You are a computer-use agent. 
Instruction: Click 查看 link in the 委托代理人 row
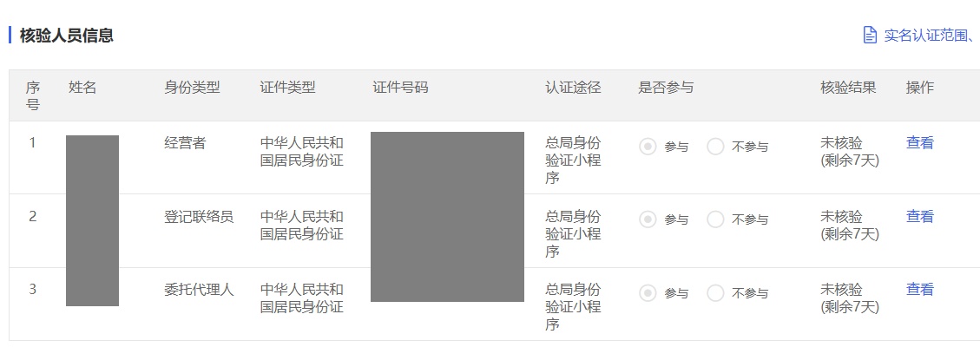[x=920, y=290]
